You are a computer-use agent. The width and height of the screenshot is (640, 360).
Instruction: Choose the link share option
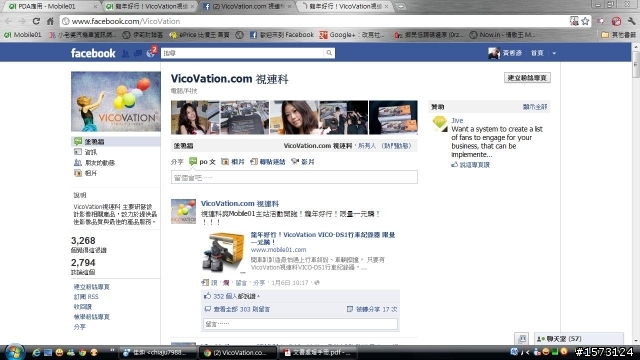268,162
